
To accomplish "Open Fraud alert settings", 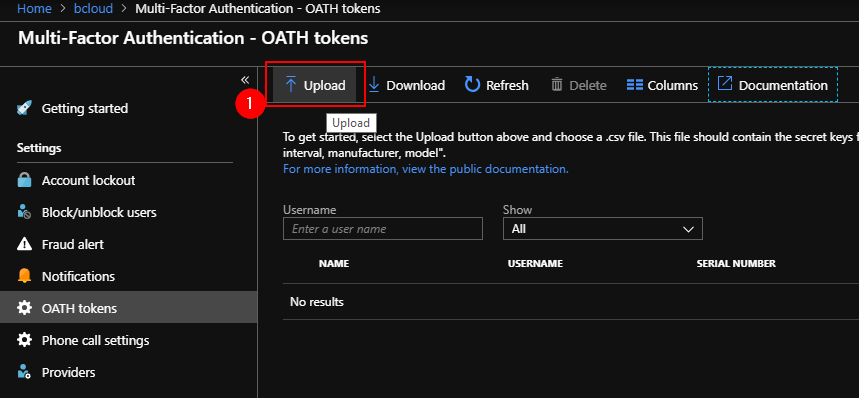I will (x=73, y=244).
